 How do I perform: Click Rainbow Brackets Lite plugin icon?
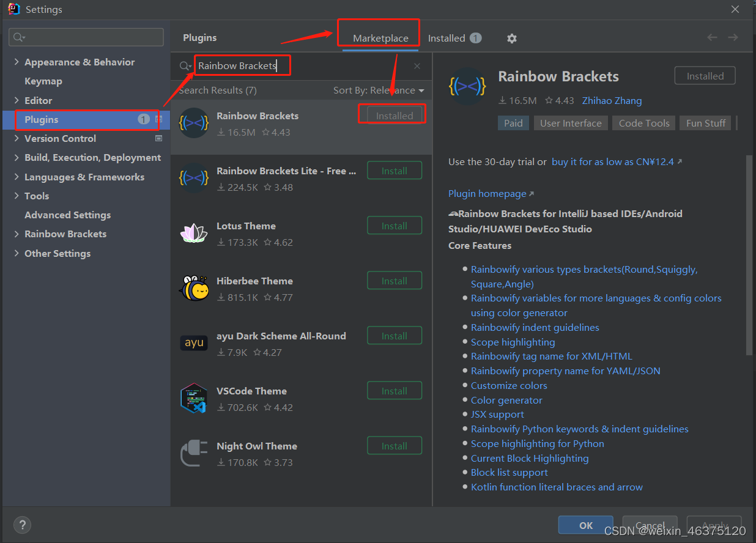(195, 178)
